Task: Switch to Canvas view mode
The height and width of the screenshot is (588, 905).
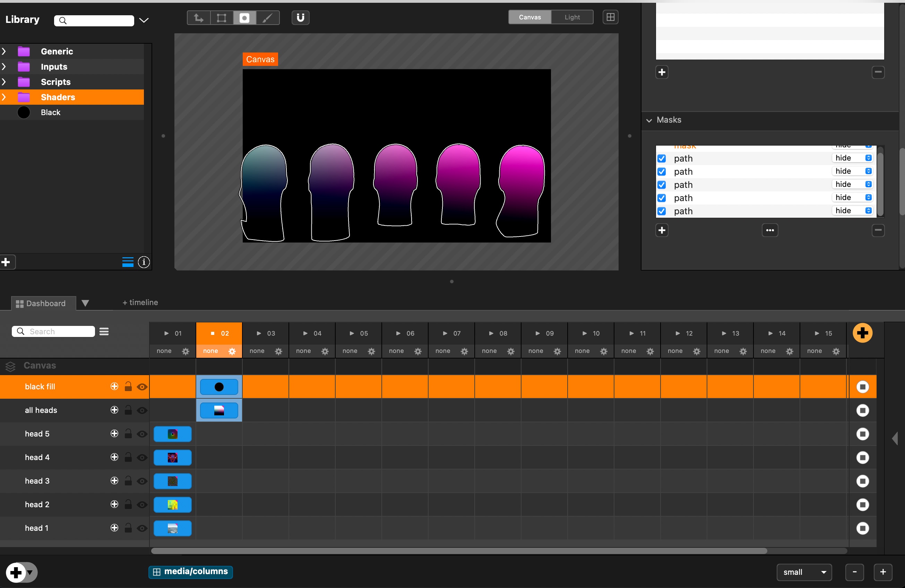Action: click(x=530, y=17)
